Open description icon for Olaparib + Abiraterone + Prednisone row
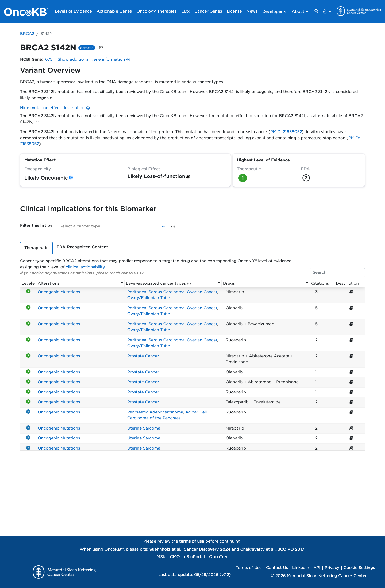The height and width of the screenshot is (588, 385). (x=351, y=382)
